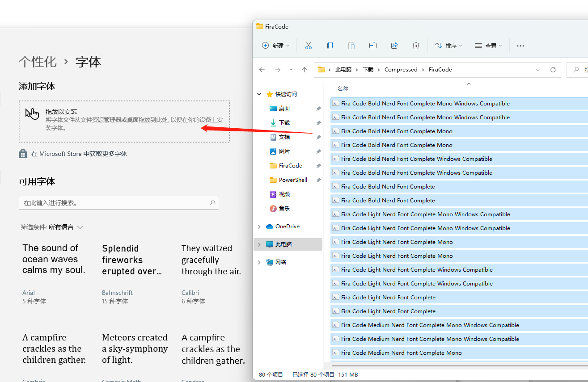Open the three-dot See more menu
Screen dimensions: 588x382
(x=520, y=46)
